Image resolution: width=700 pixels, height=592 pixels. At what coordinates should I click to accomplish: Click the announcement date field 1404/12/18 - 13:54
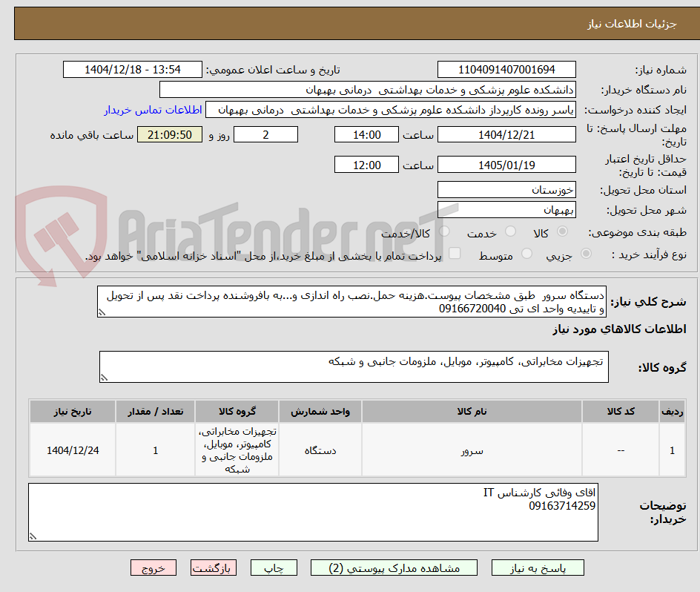click(x=133, y=70)
